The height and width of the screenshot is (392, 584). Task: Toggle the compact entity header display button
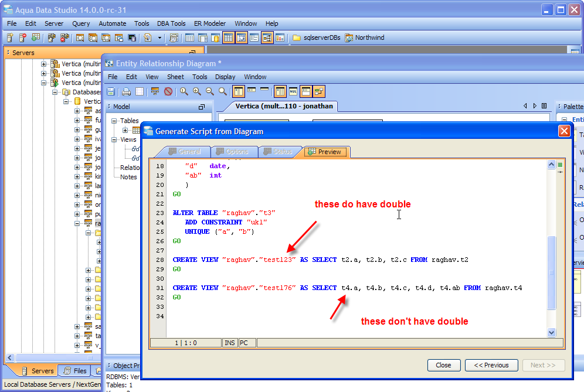[252, 90]
